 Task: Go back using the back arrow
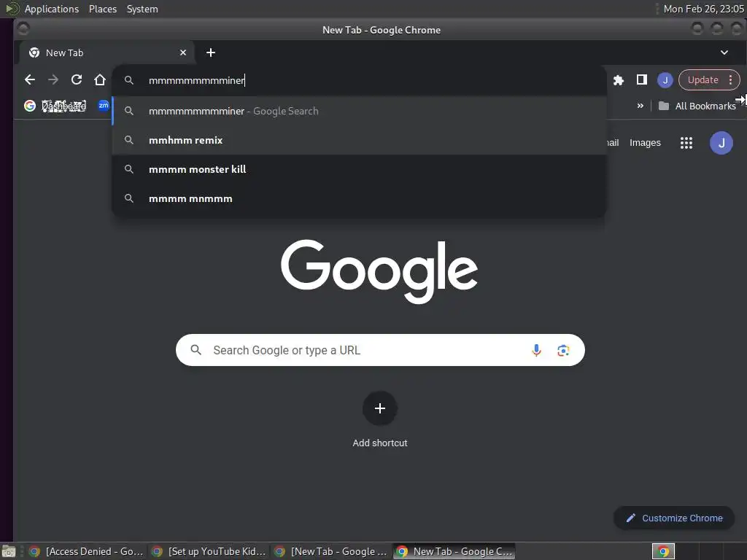pyautogui.click(x=30, y=80)
